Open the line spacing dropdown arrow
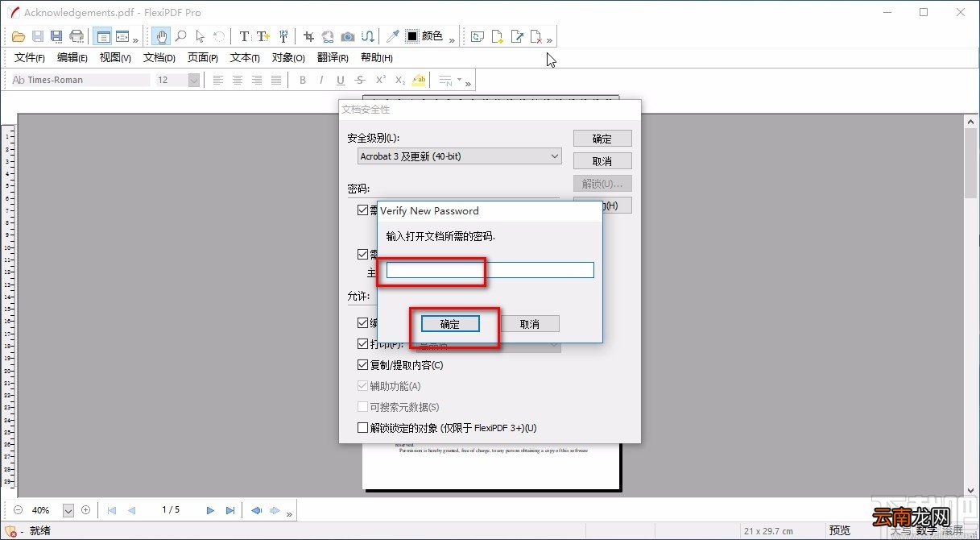The height and width of the screenshot is (540, 980). point(459,80)
